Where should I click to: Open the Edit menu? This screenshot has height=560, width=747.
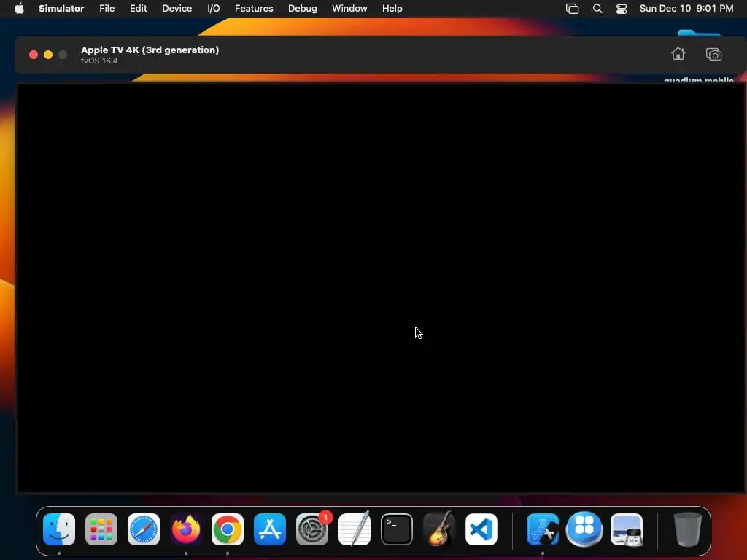(x=138, y=8)
